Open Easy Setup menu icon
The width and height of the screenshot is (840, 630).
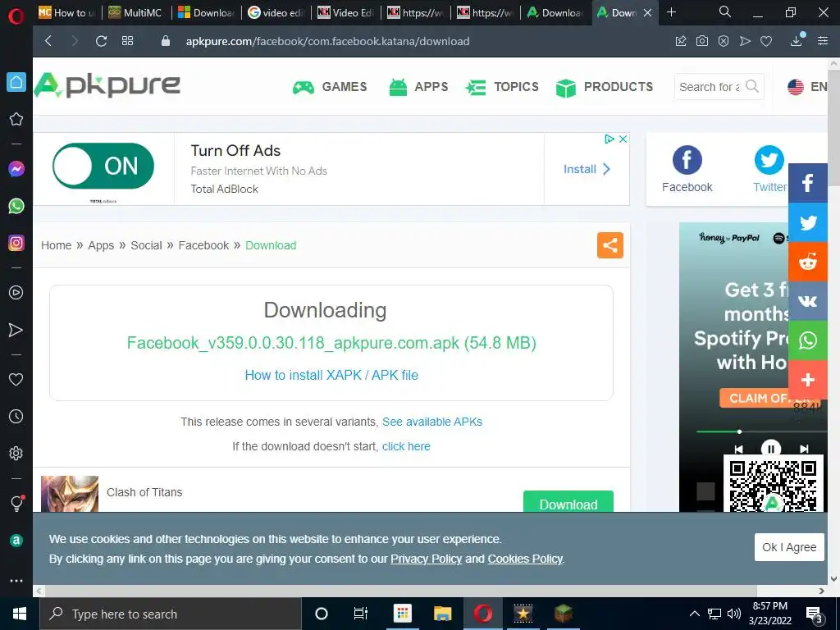coord(823,41)
